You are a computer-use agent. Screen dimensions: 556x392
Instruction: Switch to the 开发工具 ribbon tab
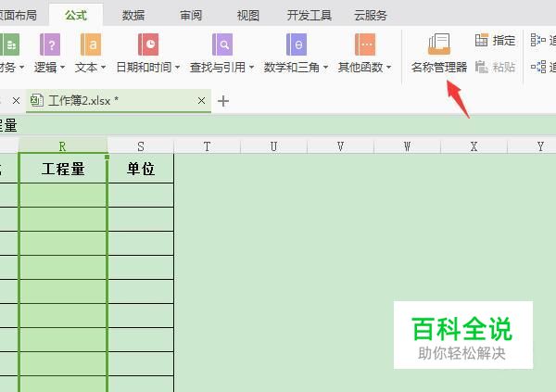pos(310,15)
